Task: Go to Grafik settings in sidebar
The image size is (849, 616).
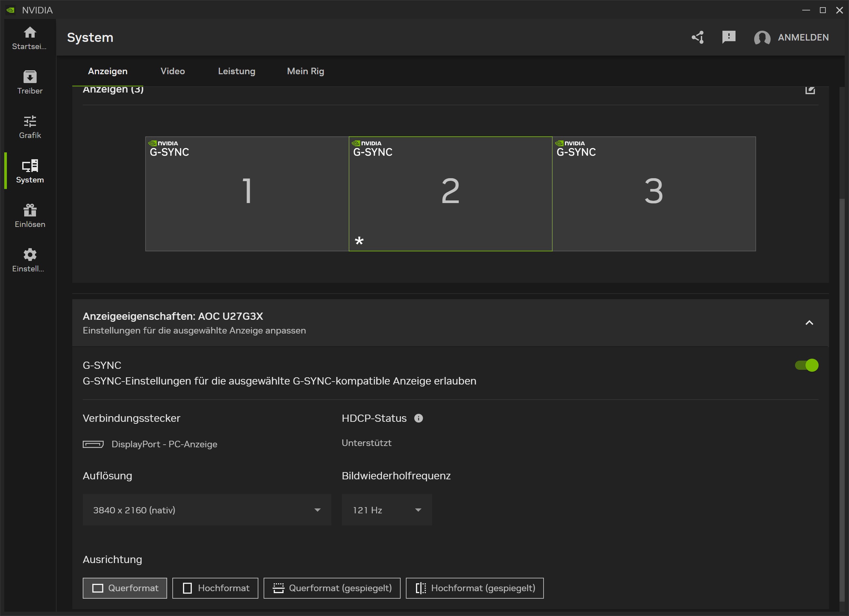Action: click(x=29, y=127)
